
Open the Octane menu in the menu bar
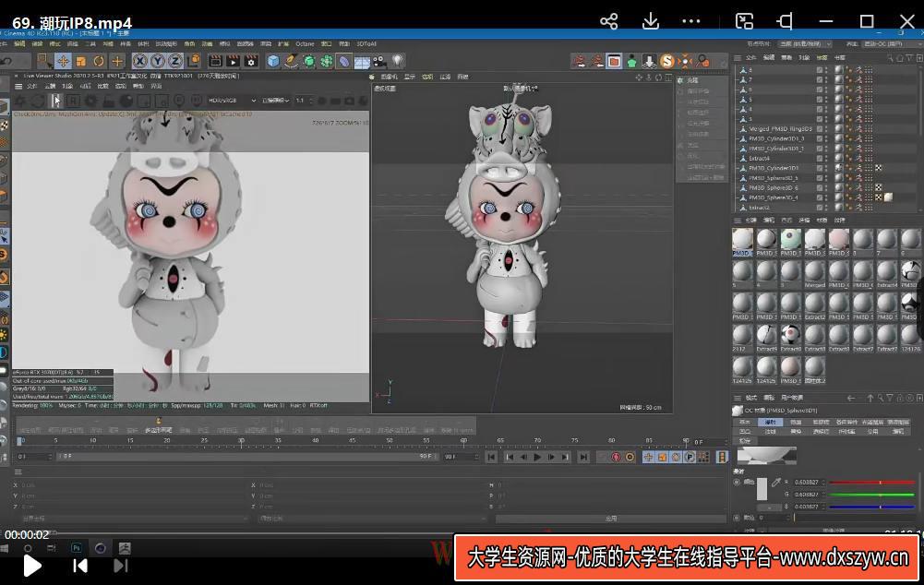tap(305, 43)
